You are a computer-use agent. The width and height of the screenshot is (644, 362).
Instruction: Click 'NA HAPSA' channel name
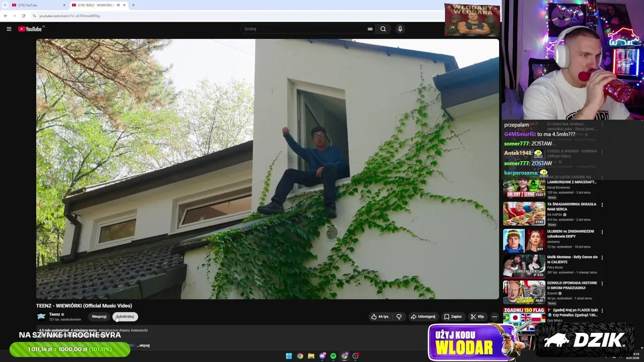[x=555, y=215]
